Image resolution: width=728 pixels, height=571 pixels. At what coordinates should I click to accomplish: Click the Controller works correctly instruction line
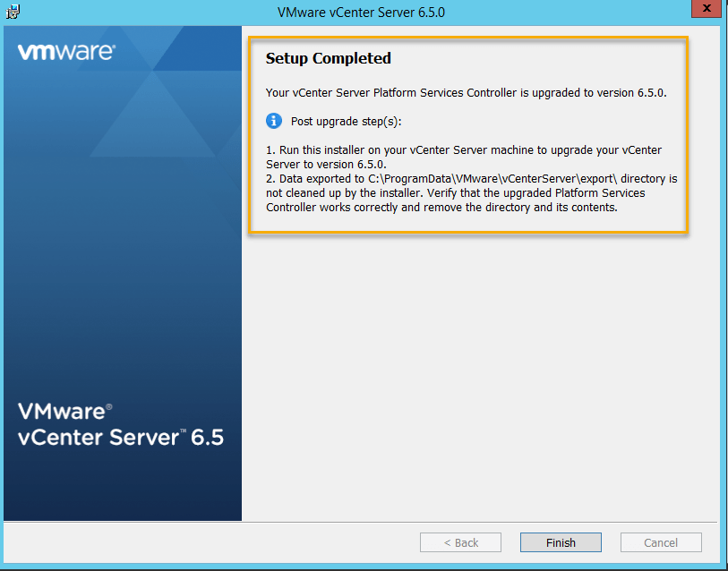click(x=441, y=208)
